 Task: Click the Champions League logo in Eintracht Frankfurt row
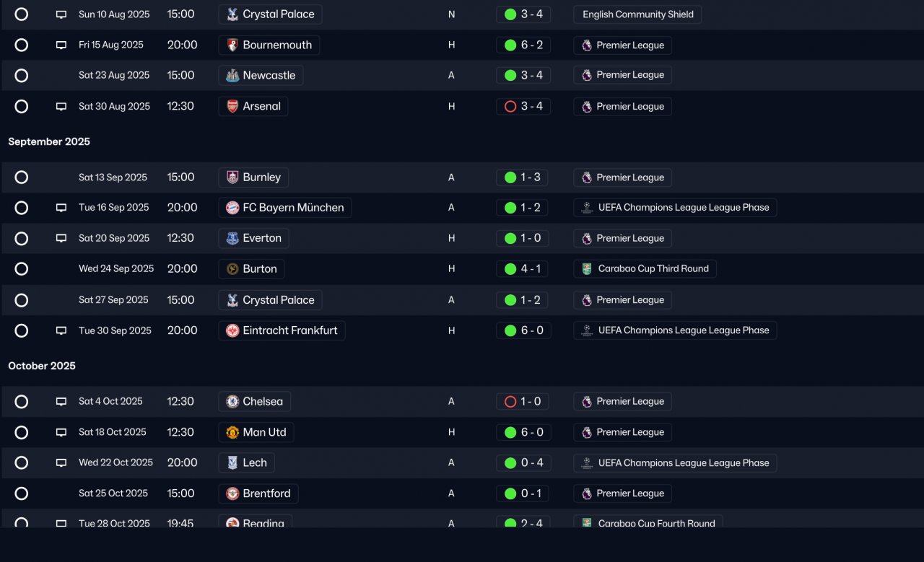pyautogui.click(x=587, y=330)
